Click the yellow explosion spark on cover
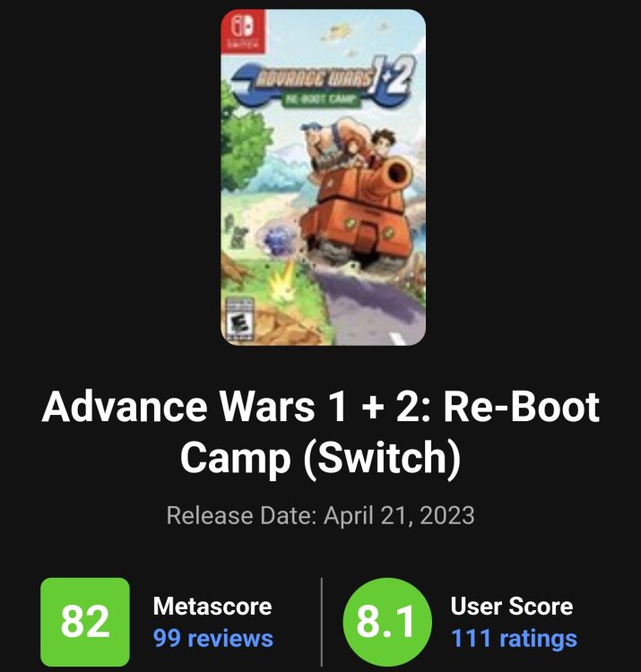The height and width of the screenshot is (672, 641). point(283,280)
